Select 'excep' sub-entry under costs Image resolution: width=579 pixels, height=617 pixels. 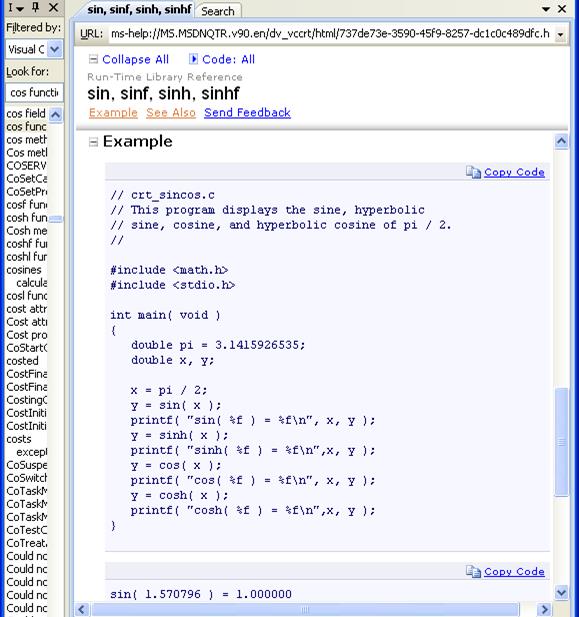tap(31, 452)
